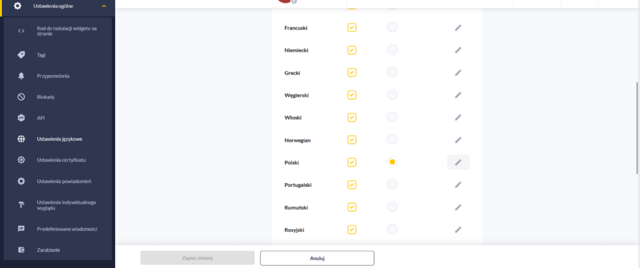This screenshot has height=268, width=644.
Task: Open Ustawienia certyfikatu in the sidebar
Action: click(61, 160)
